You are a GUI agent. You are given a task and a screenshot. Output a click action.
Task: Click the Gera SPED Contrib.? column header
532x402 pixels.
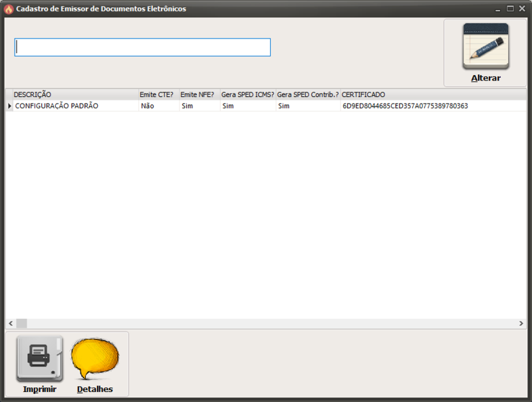pos(308,94)
